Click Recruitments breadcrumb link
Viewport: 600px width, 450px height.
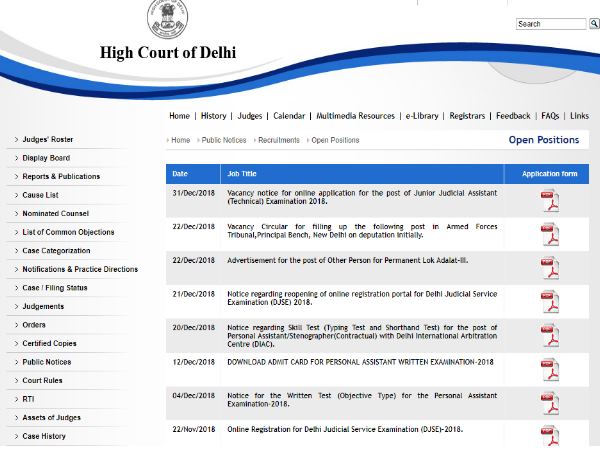(279, 140)
